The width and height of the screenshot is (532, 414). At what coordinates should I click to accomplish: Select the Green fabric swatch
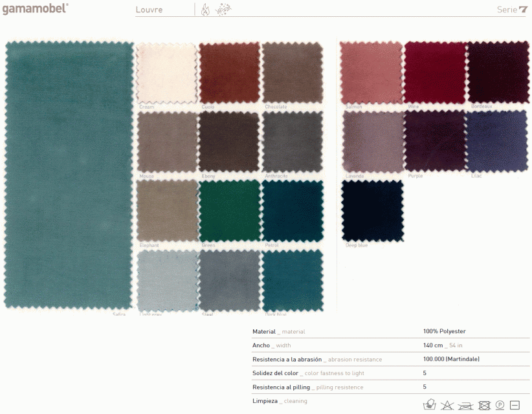pyautogui.click(x=229, y=212)
